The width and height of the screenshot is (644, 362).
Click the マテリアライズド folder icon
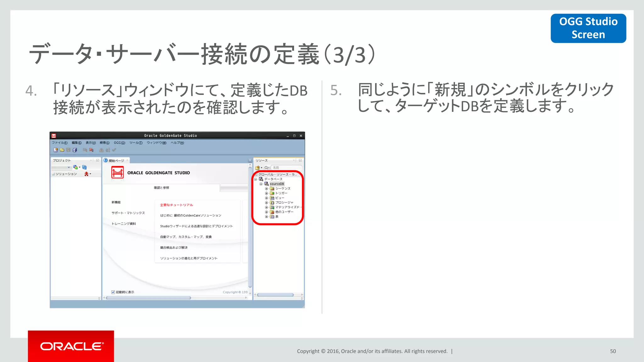pos(272,207)
